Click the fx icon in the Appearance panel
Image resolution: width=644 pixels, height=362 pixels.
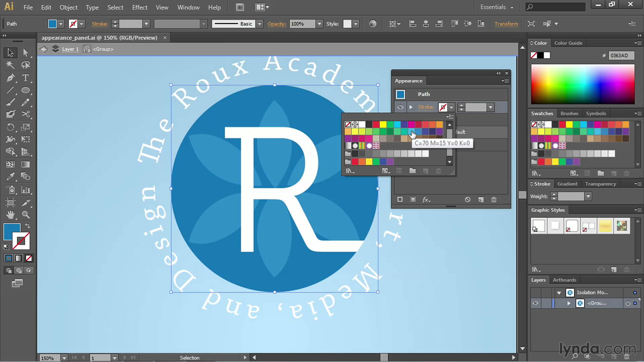pyautogui.click(x=426, y=199)
